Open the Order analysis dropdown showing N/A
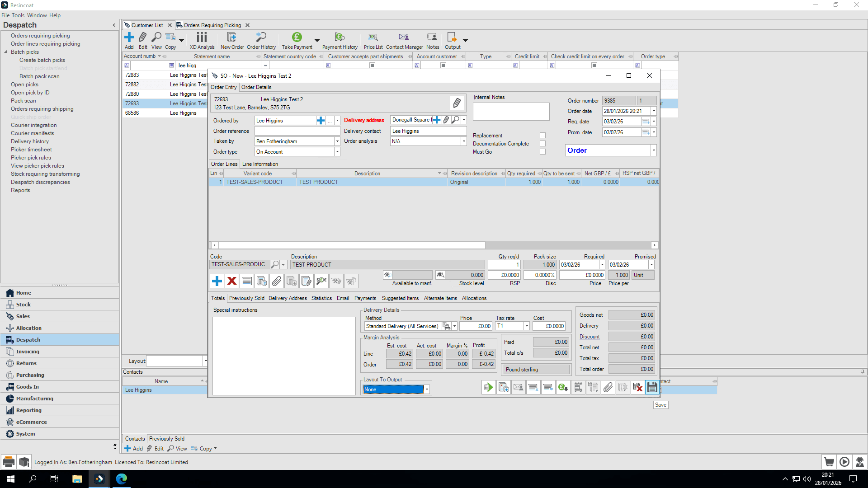Image resolution: width=868 pixels, height=488 pixels. tap(464, 141)
